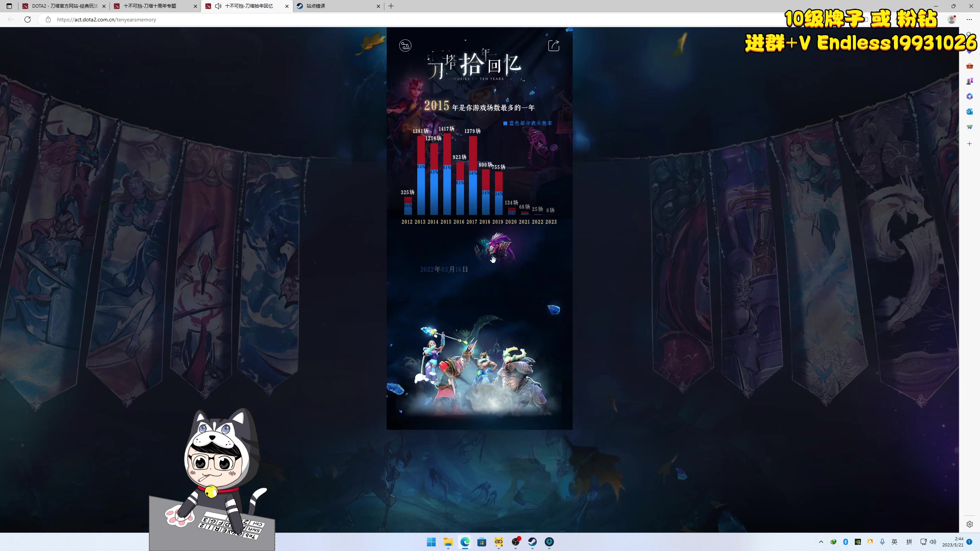Open the volume tray icon
Viewport: 980px width, 551px height.
coord(933,542)
